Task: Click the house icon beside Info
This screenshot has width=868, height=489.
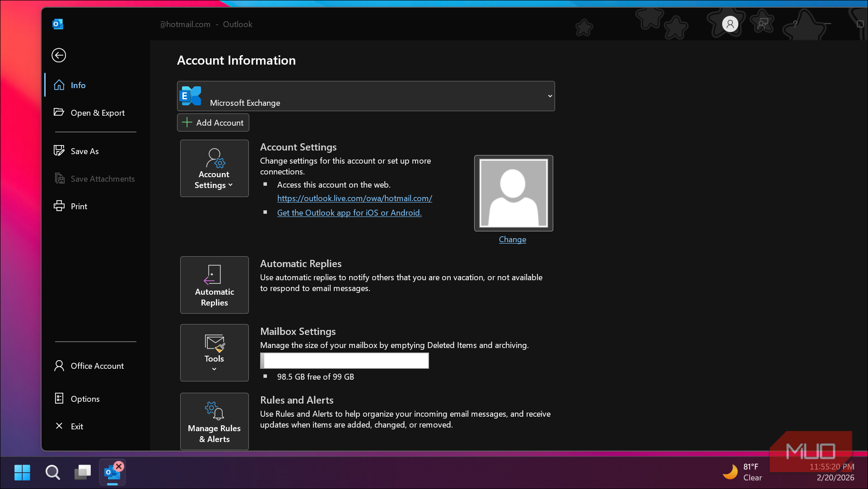Action: click(x=59, y=85)
